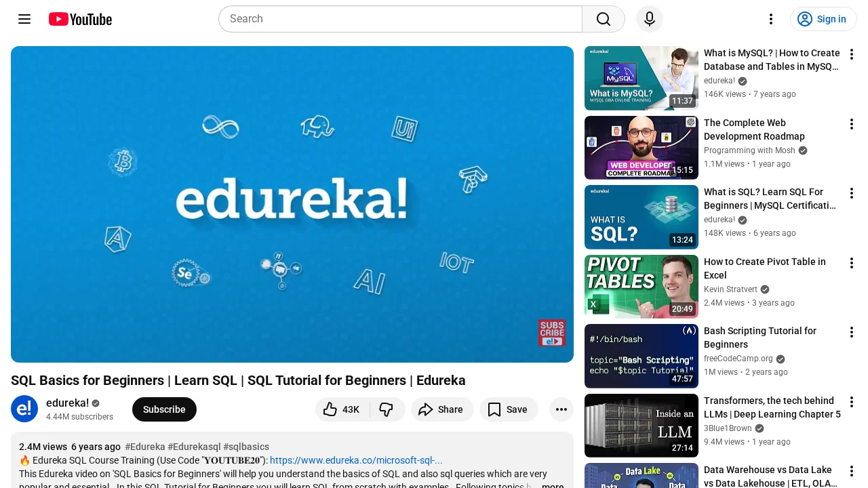Click the search magnifier button

[604, 19]
